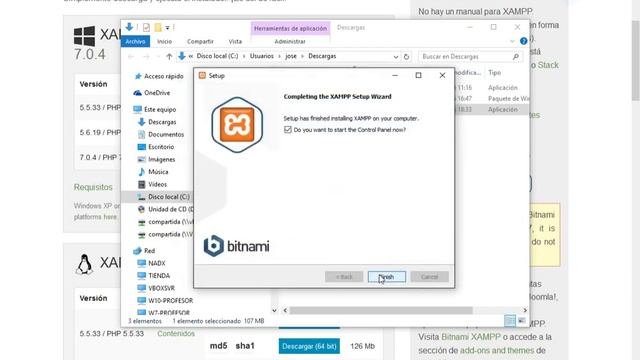Select Este equipo in the navigation pane
Viewport: 640px width, 360px height.
click(160, 109)
